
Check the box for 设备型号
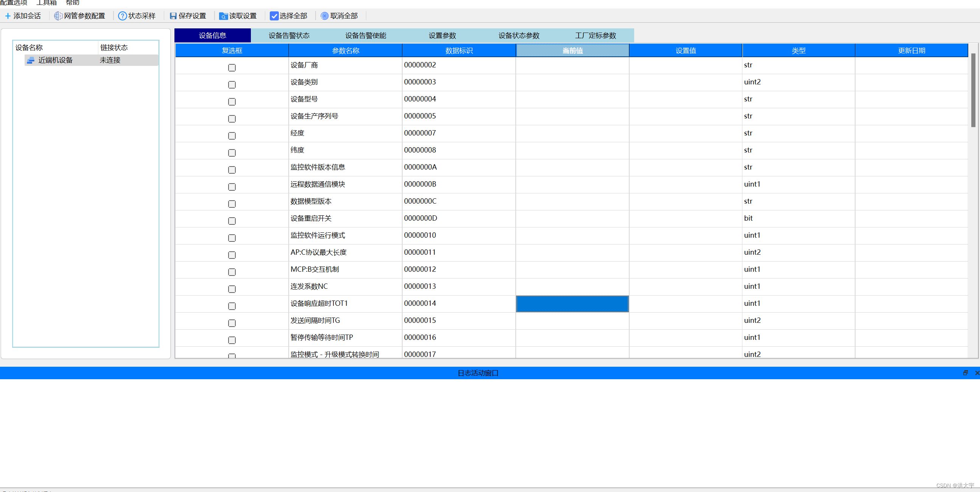coord(232,101)
